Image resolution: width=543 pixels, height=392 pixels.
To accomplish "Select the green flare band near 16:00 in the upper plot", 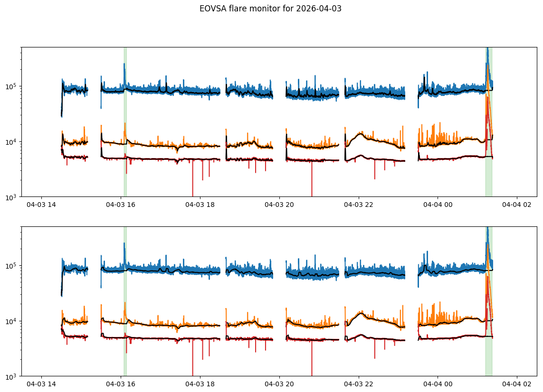I will click(125, 119).
